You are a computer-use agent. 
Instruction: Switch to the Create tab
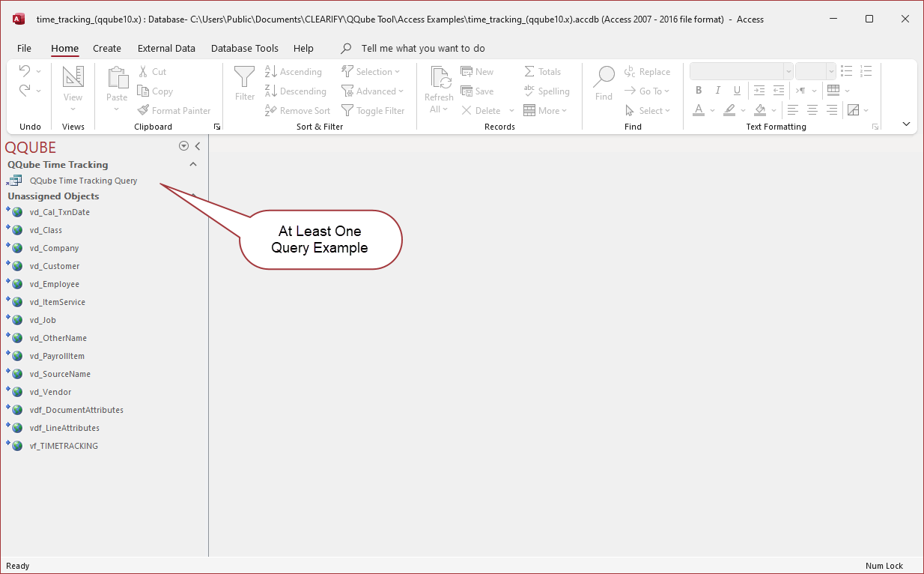tap(107, 48)
